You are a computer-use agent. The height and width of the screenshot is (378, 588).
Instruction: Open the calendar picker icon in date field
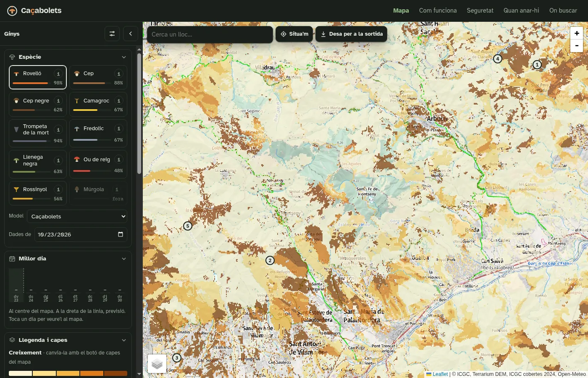coord(121,234)
